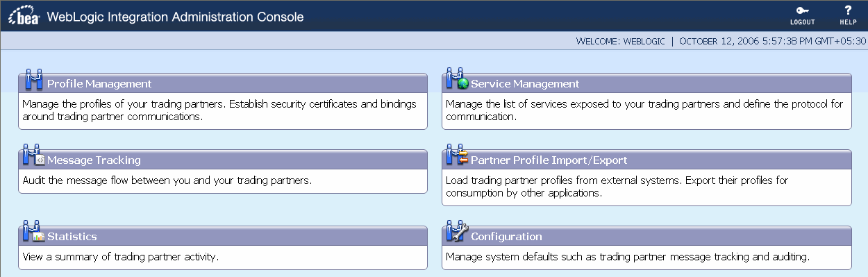View the Statistics module
Viewport: 868px width, 277px height.
coord(72,237)
